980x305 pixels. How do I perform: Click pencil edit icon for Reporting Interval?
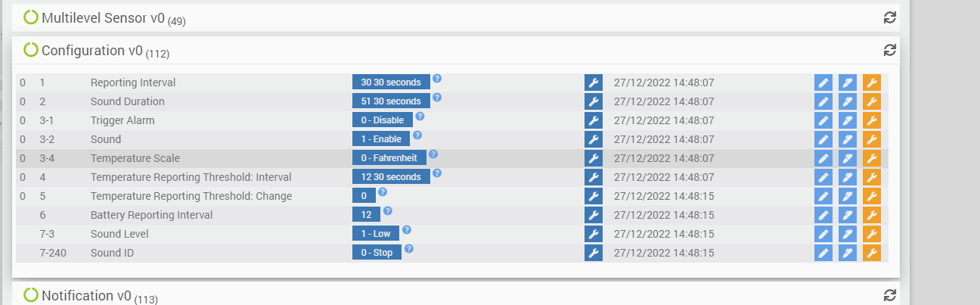click(823, 82)
